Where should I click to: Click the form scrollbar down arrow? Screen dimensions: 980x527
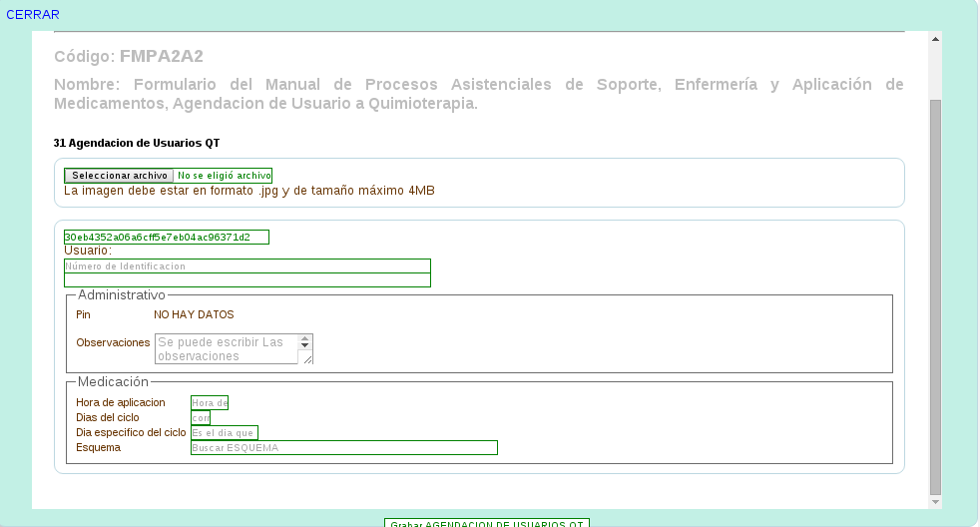pos(935,501)
